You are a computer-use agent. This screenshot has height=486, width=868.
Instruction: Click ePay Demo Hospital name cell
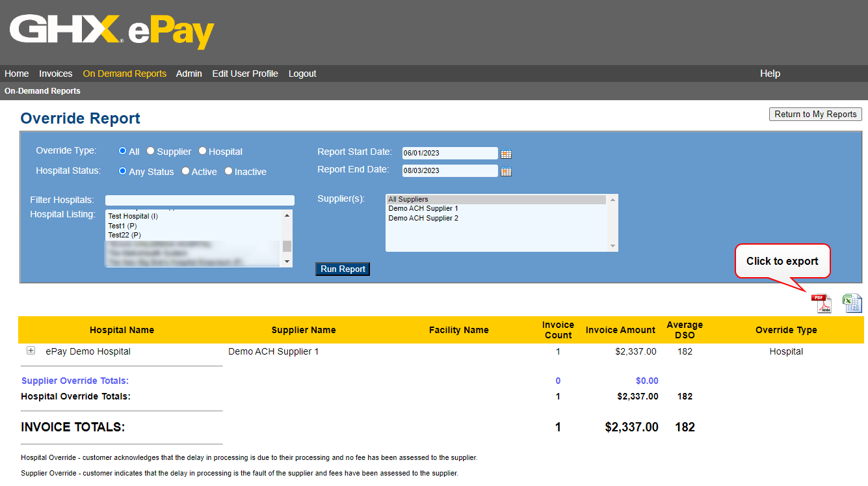tap(88, 351)
